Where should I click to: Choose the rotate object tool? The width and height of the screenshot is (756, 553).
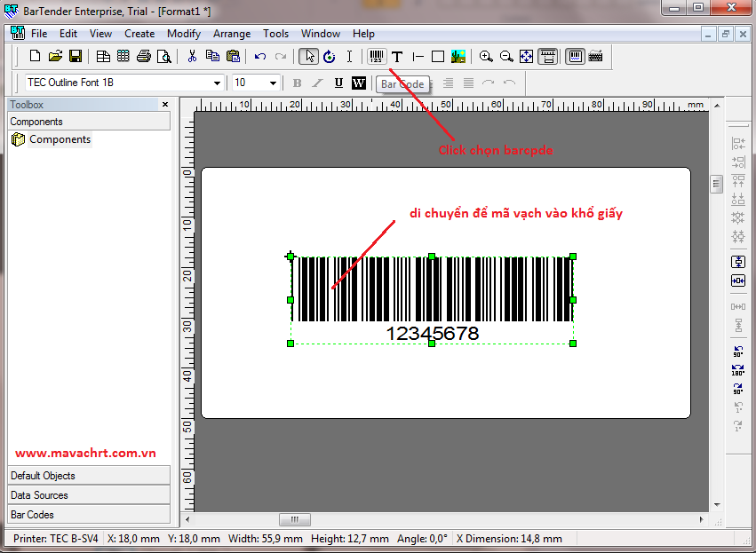coord(330,56)
